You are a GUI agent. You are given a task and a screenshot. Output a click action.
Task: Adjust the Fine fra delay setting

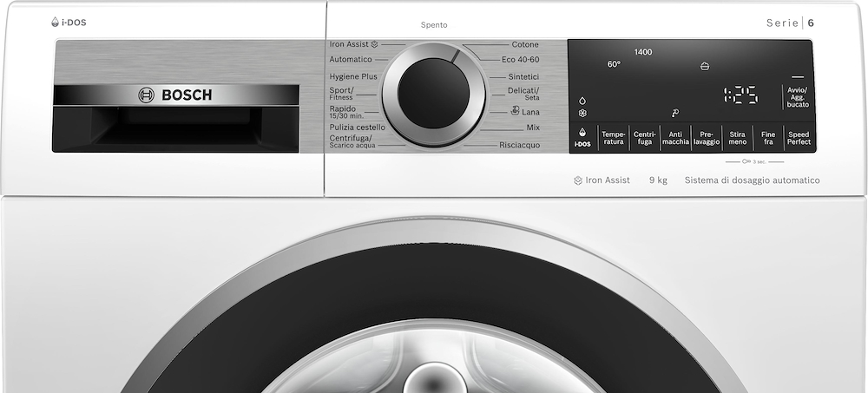pos(767,138)
